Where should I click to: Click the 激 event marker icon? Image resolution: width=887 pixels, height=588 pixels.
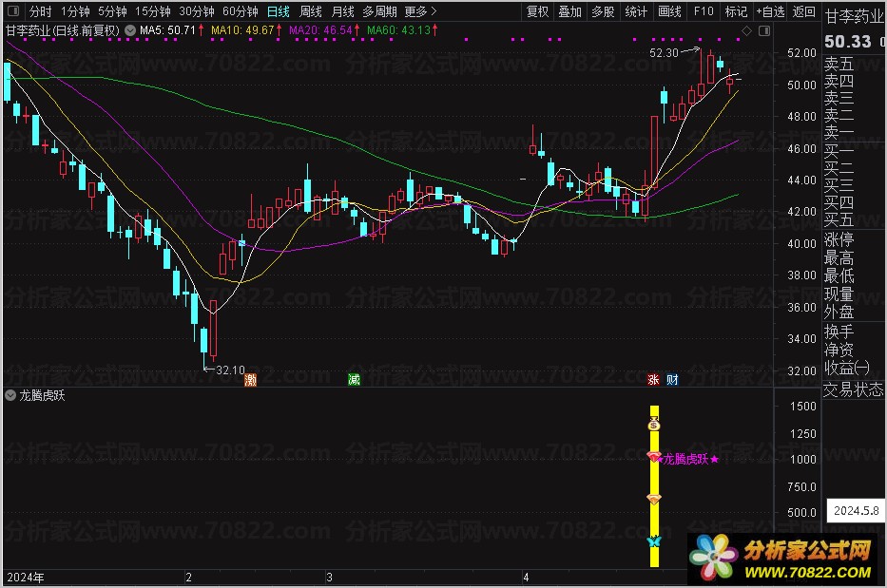pyautogui.click(x=250, y=379)
